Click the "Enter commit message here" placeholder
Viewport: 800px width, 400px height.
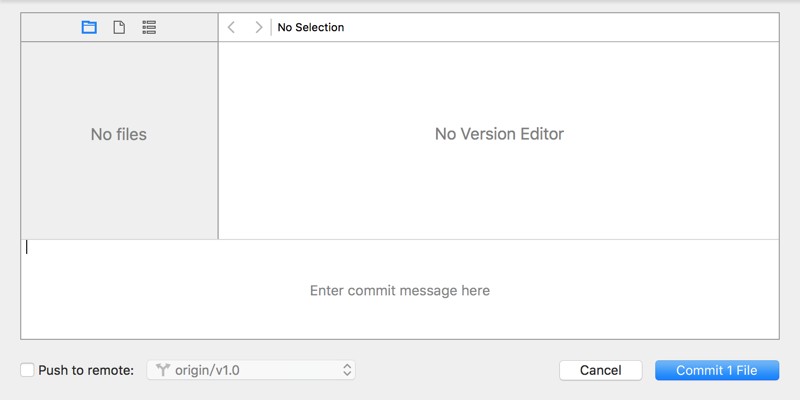coord(400,291)
